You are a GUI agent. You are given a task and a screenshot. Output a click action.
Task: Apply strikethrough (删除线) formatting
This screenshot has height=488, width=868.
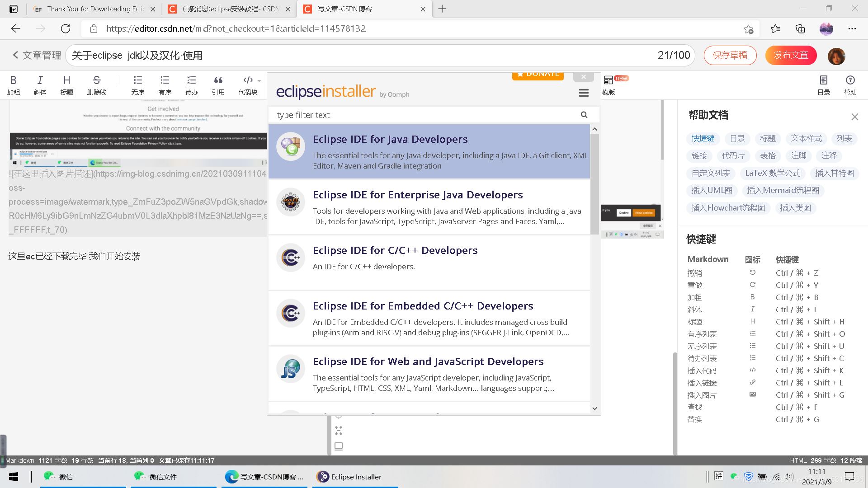96,85
